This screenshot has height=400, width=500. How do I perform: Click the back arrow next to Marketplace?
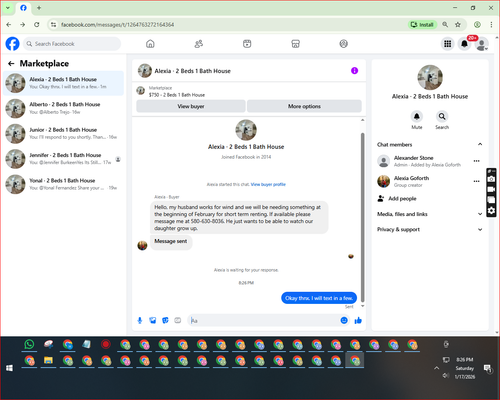(11, 63)
